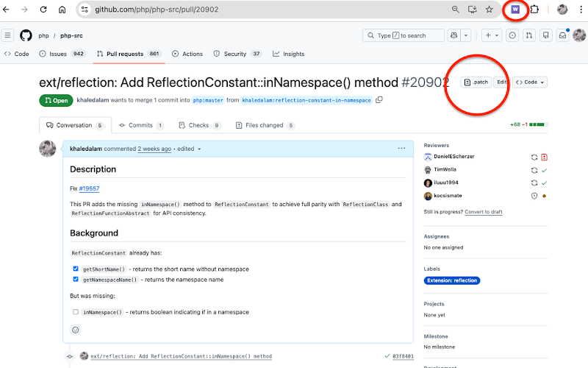Viewport: 588px width, 368px height.
Task: Open the GitHub hamburger navigation menu
Action: (7, 35)
